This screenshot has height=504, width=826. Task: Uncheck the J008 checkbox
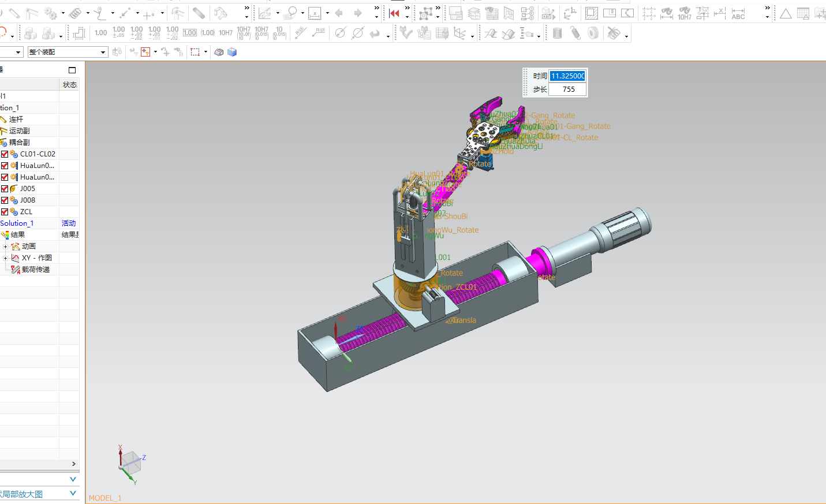tap(5, 200)
